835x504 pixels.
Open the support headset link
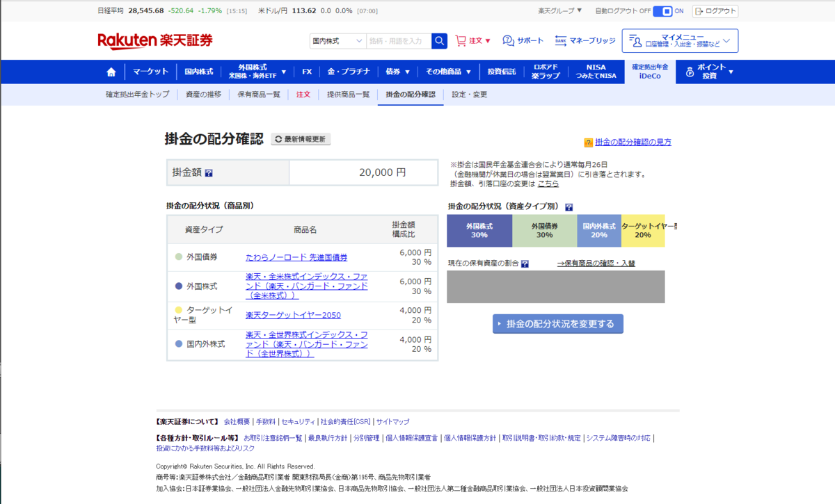[x=523, y=41]
